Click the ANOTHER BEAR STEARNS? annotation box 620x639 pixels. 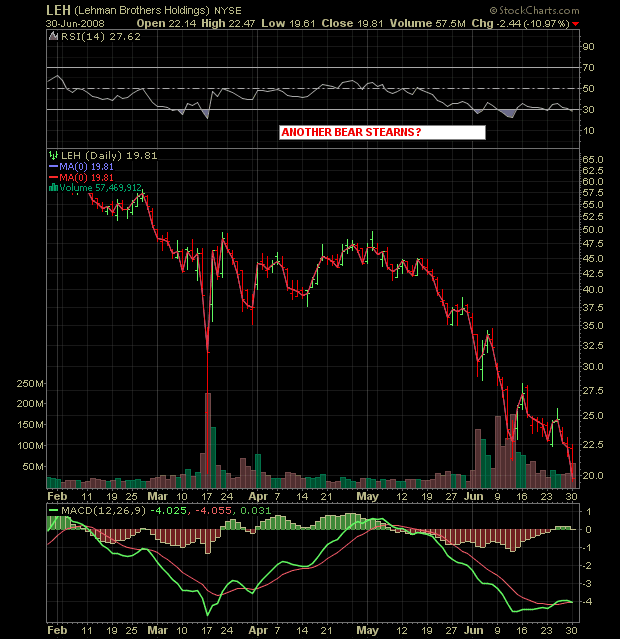[x=382, y=132]
